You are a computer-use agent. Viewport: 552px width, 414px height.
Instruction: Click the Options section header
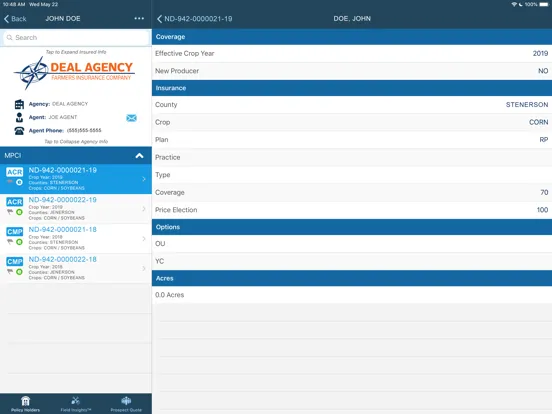[x=352, y=227]
